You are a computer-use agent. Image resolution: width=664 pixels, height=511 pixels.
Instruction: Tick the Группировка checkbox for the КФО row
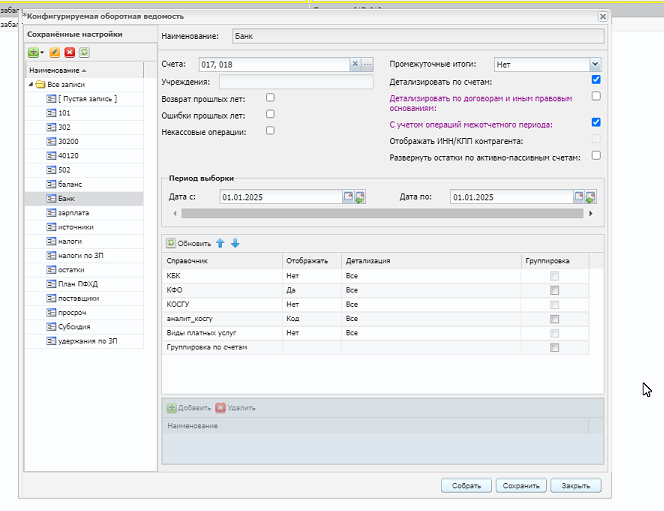[555, 289]
